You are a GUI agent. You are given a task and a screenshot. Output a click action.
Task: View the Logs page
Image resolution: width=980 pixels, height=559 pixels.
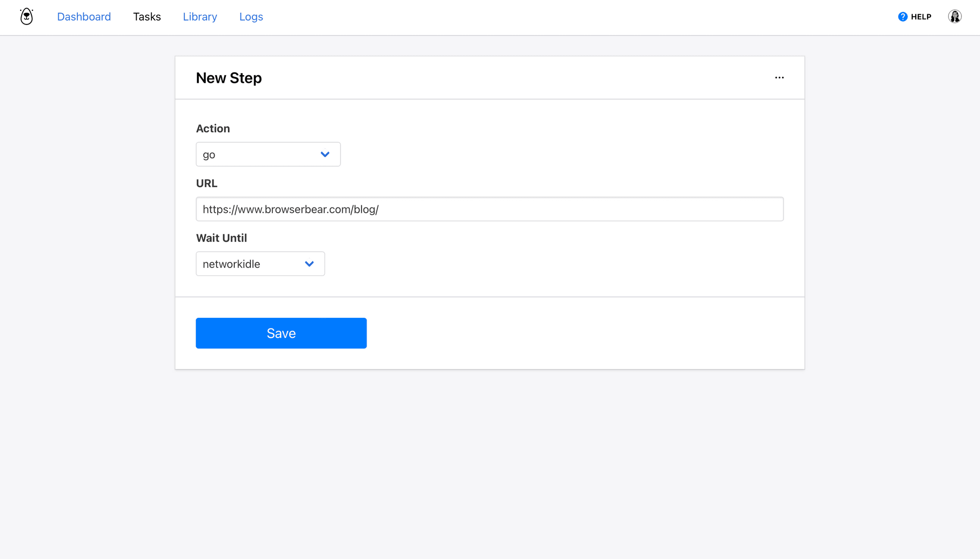251,16
